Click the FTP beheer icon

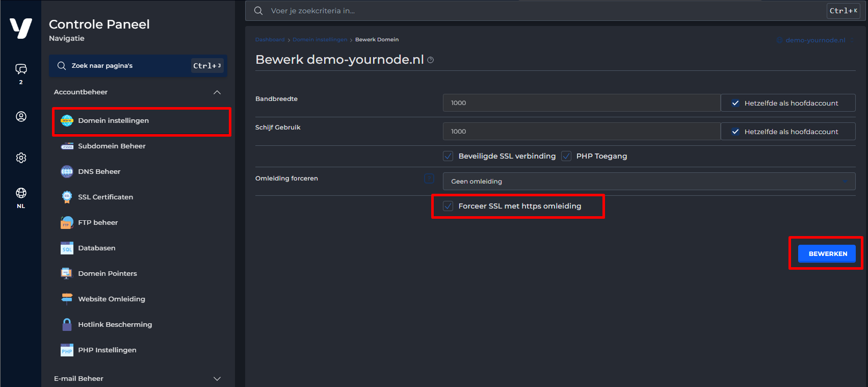pos(67,222)
